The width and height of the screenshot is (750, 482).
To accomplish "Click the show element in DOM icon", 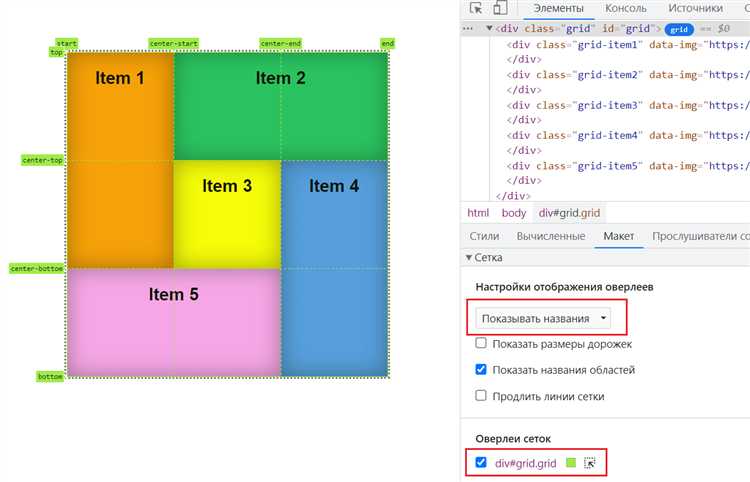I will pos(589,463).
